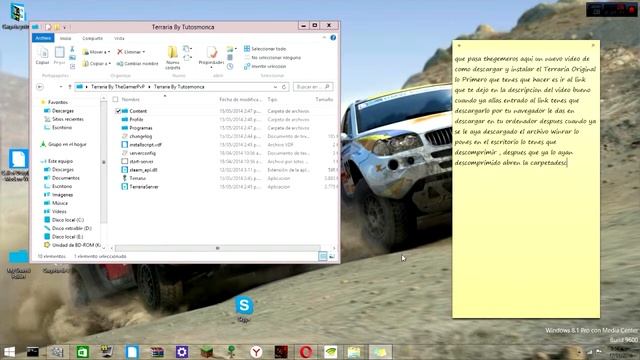Click the Back arrow in Explorer
This screenshot has height=360, width=640.
(x=40, y=87)
